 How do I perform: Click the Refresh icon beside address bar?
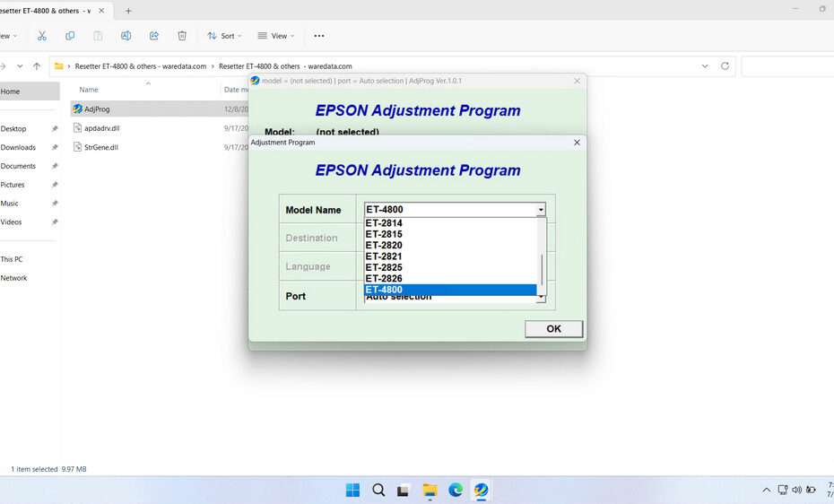pos(725,66)
